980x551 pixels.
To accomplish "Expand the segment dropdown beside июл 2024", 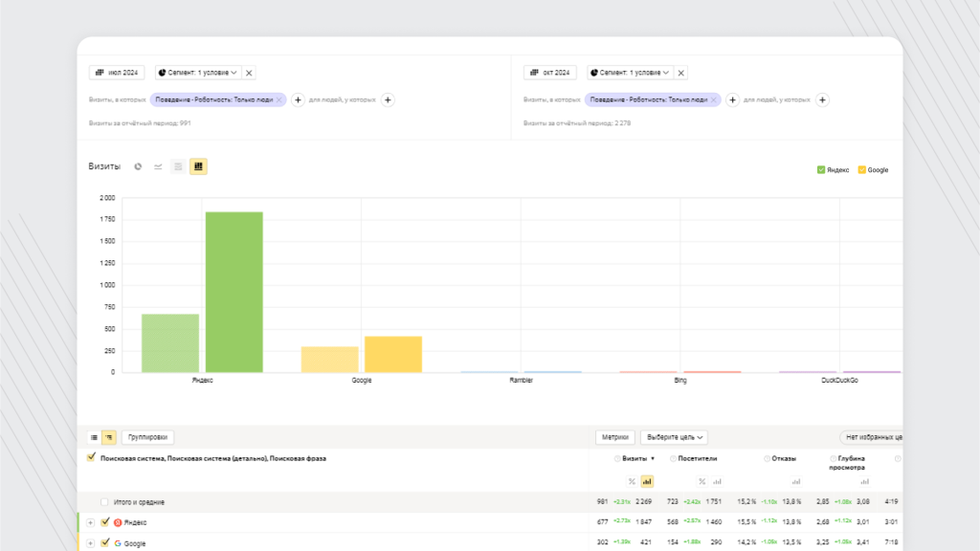I will click(x=197, y=73).
